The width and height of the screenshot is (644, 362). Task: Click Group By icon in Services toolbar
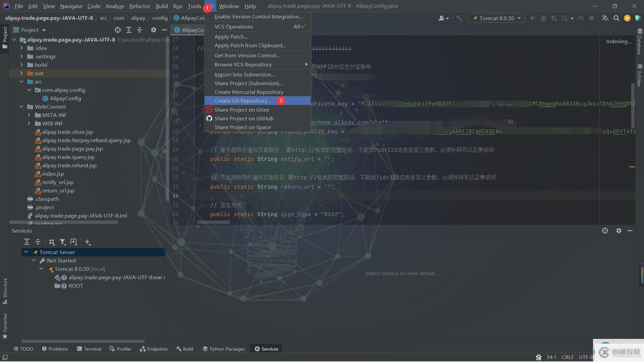(x=52, y=242)
